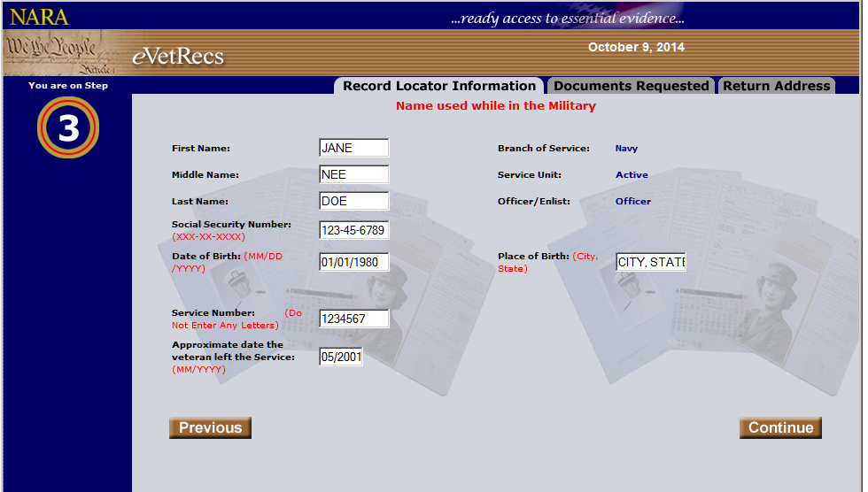
Task: Click the First Name field containing JANE
Action: (354, 148)
